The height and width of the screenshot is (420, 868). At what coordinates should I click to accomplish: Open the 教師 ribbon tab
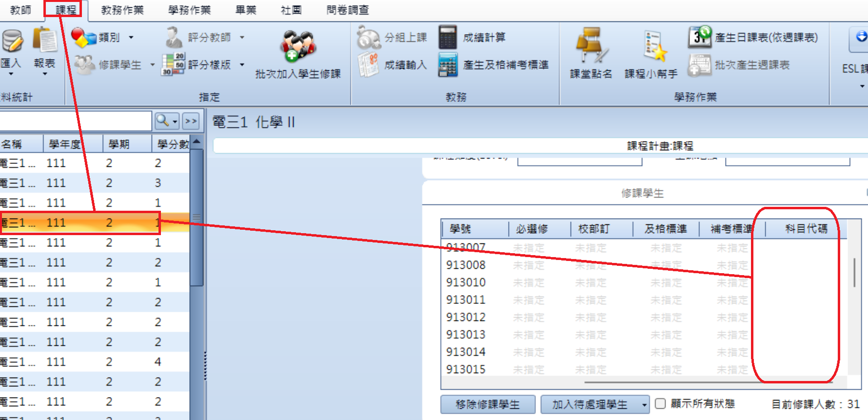20,10
